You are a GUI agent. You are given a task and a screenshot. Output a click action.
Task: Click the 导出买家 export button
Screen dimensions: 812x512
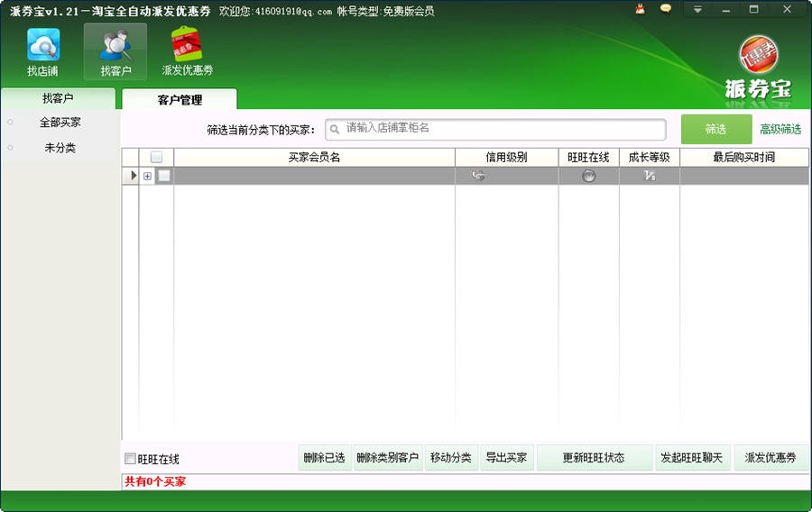click(506, 458)
